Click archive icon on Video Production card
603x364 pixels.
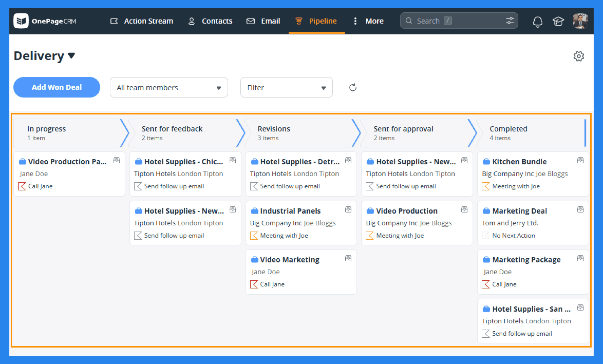[464, 210]
